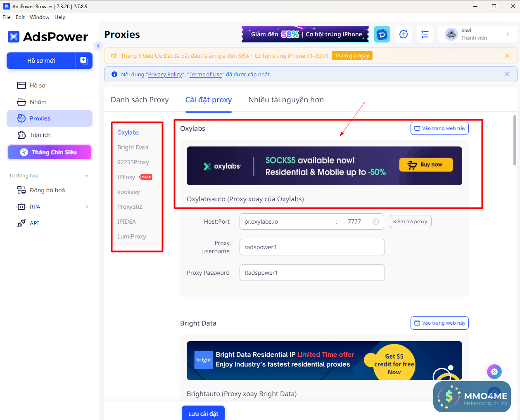Click the sync update circular icon
The height and width of the screenshot is (420, 520).
(x=404, y=34)
